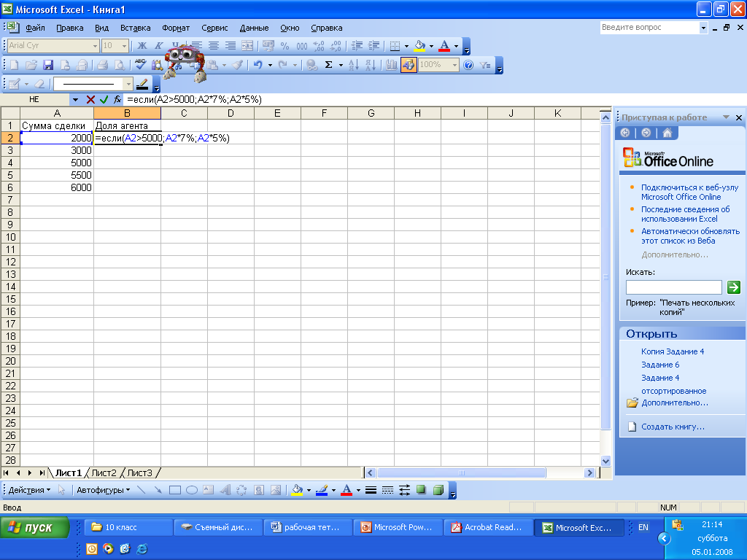Open the Формат menu

pyautogui.click(x=176, y=28)
